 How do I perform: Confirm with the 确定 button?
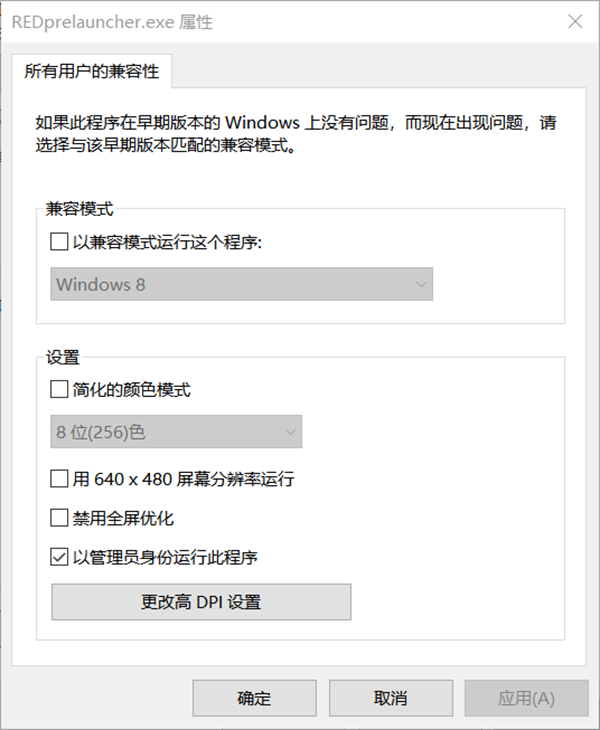[254, 698]
